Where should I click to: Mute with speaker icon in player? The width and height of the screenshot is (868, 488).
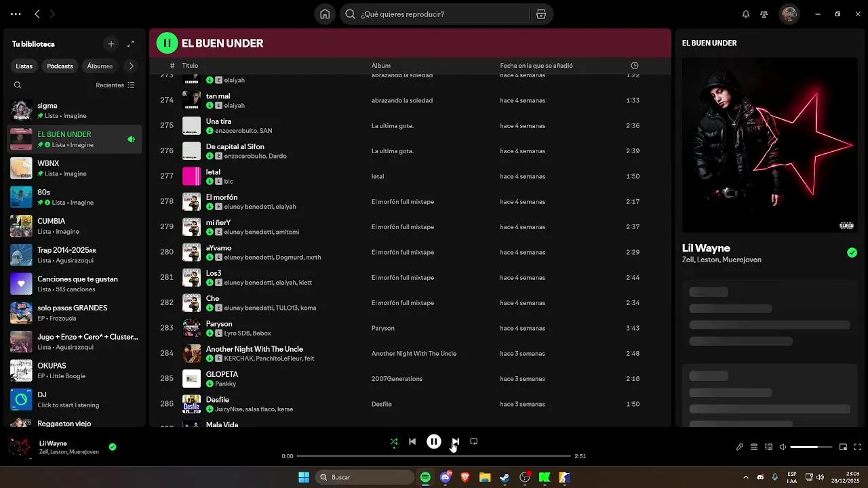(x=783, y=447)
